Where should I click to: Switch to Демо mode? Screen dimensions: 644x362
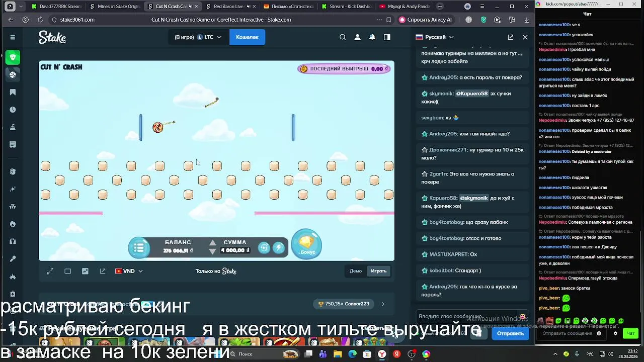(356, 271)
